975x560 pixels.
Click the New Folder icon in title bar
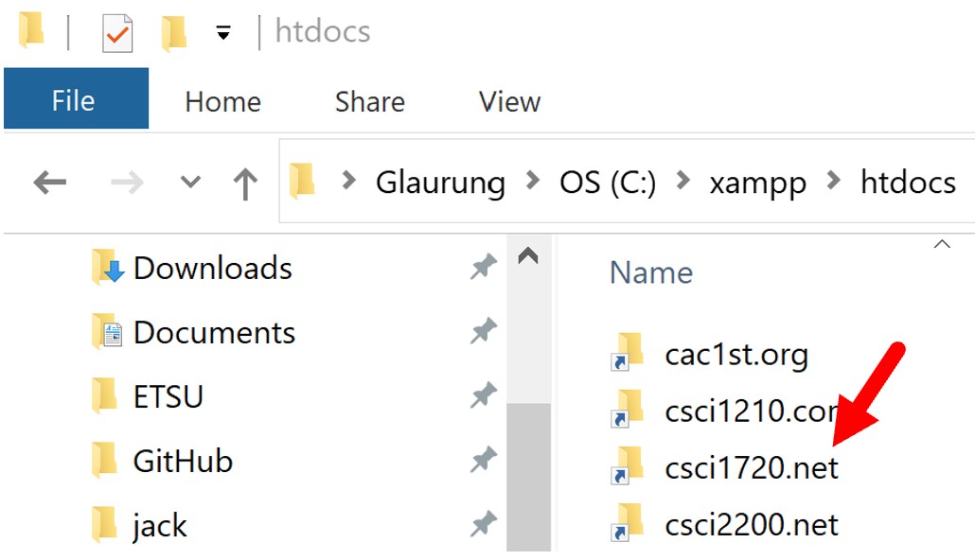coord(173,33)
